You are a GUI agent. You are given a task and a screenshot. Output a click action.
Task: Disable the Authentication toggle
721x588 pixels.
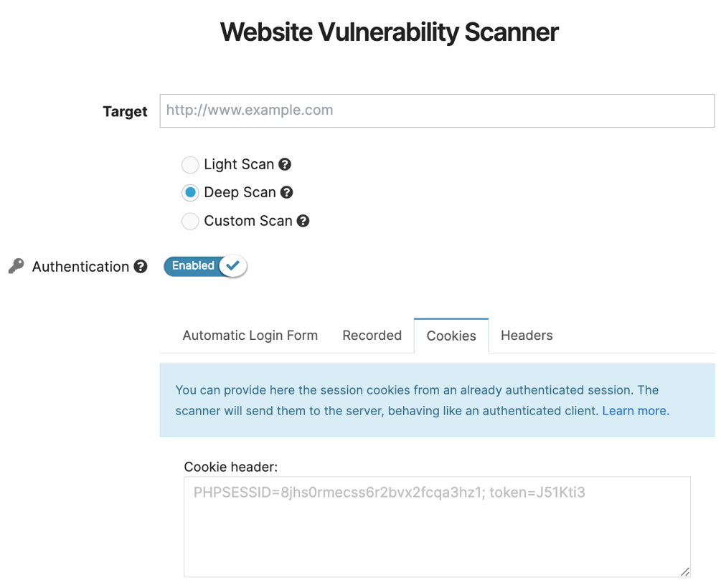click(x=204, y=266)
